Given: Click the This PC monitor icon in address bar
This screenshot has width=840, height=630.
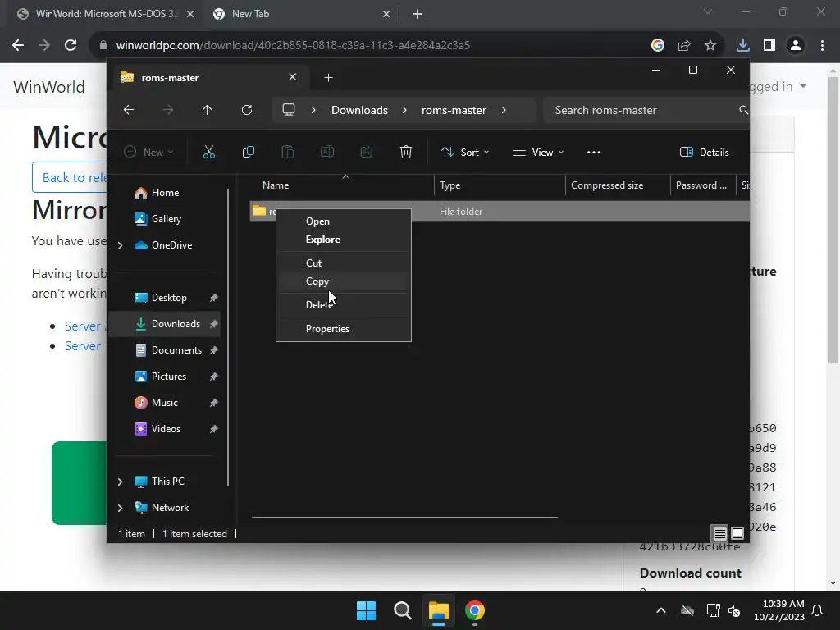Looking at the screenshot, I should coord(289,110).
